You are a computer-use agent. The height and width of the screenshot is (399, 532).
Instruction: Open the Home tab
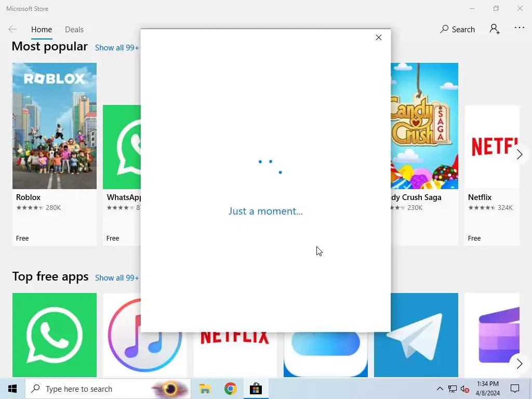pyautogui.click(x=42, y=30)
